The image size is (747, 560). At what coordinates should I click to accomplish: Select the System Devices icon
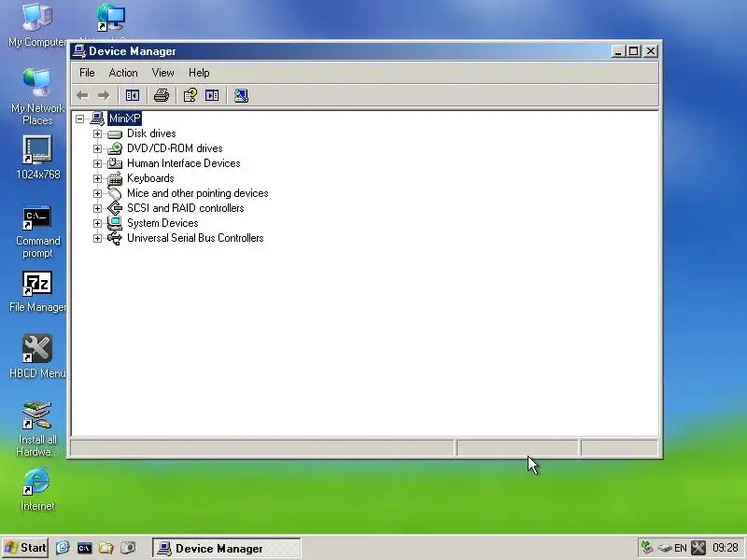click(115, 223)
